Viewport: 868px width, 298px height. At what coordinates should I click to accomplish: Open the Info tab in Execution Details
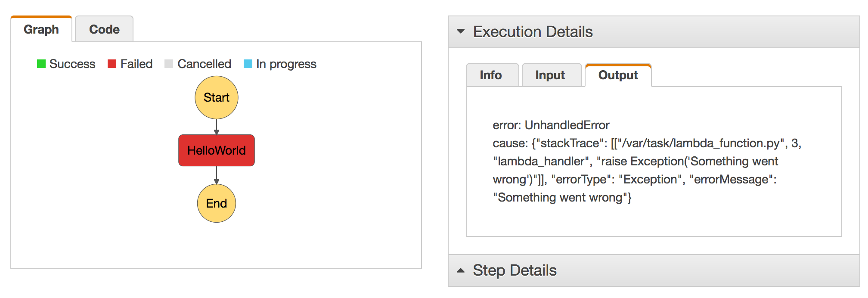pos(491,75)
